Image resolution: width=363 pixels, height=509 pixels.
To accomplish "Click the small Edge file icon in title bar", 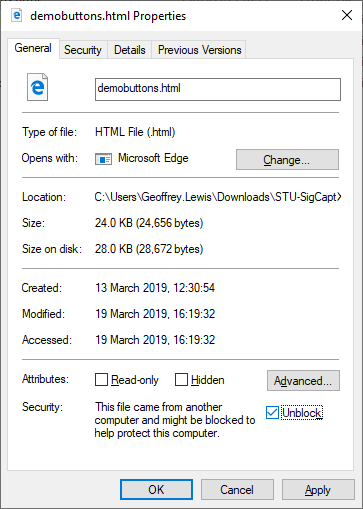I will point(17,15).
